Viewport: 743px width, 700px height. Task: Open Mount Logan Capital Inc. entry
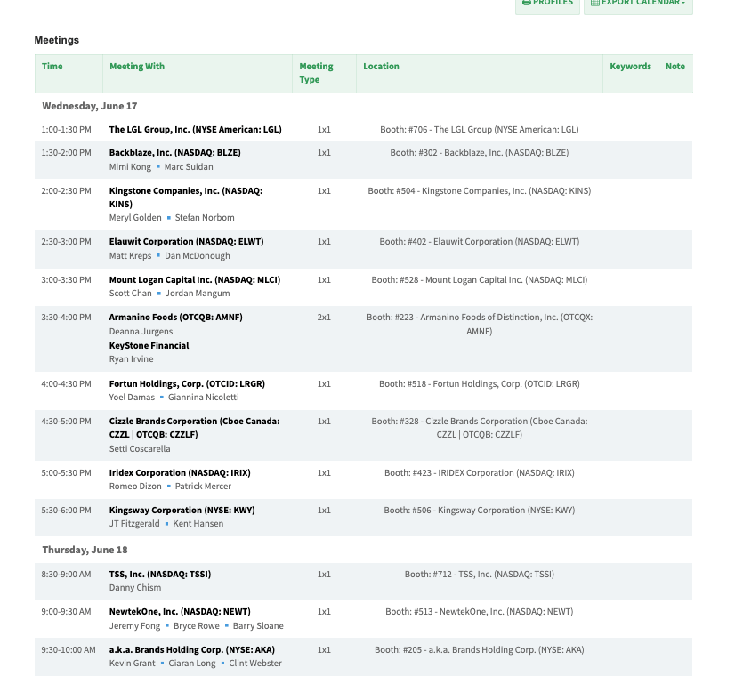(195, 280)
